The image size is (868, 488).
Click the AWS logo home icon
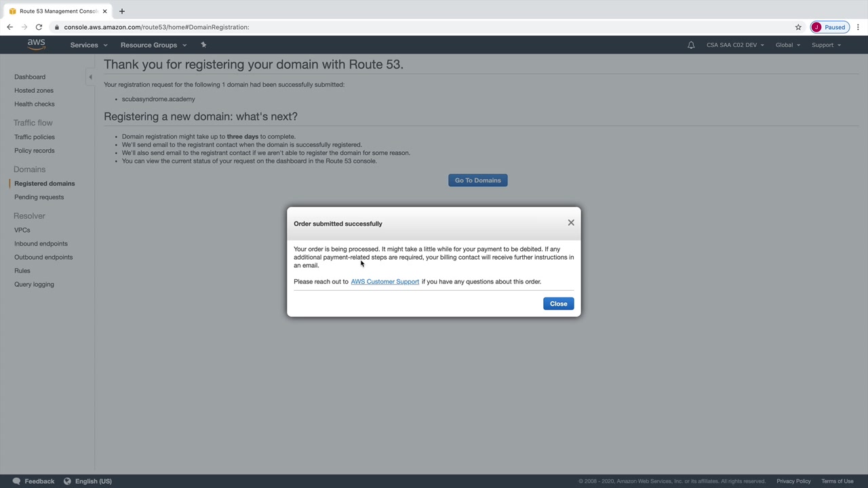coord(37,45)
